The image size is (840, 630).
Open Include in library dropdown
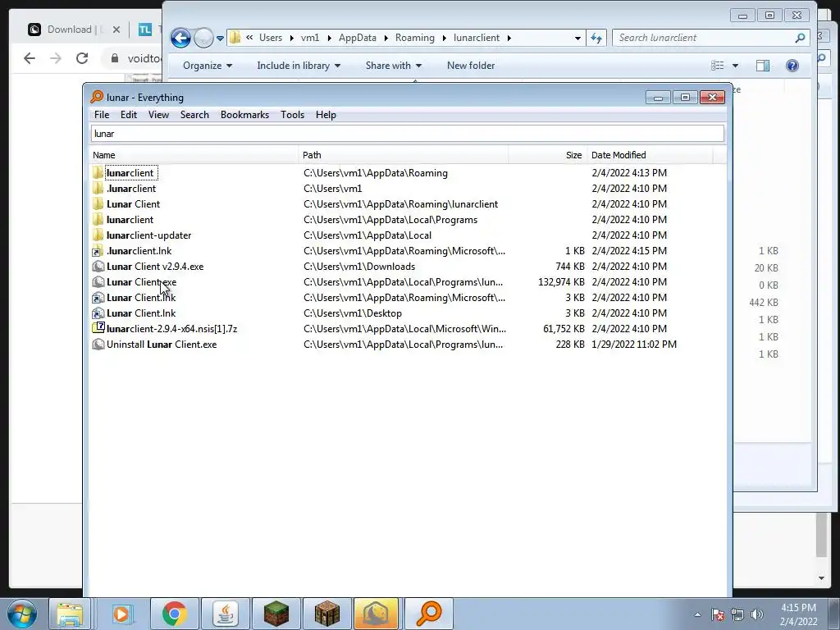pos(299,66)
